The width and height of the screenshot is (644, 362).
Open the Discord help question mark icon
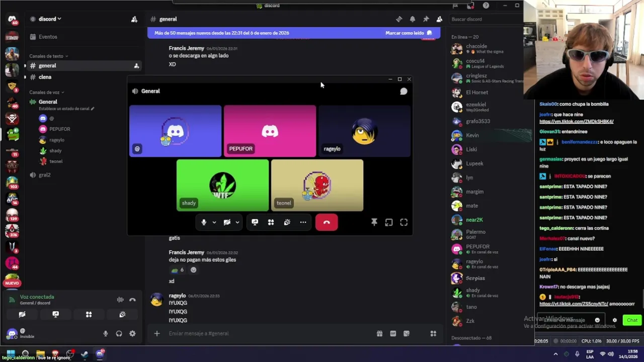pos(486,6)
